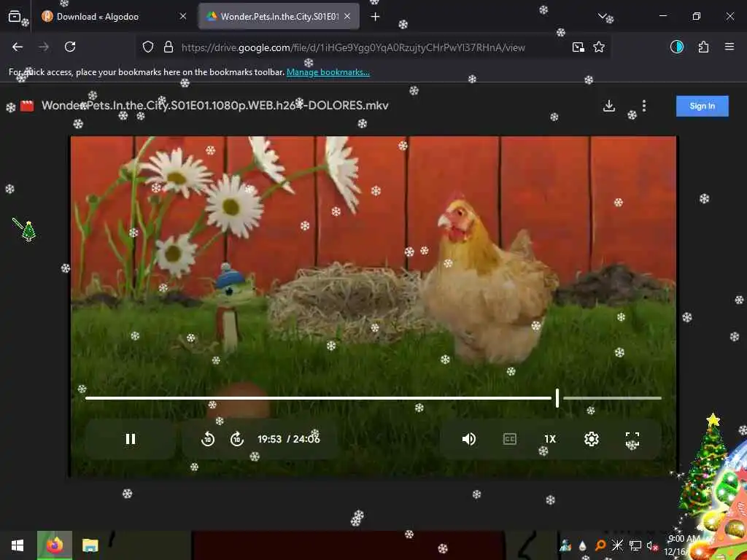
Task: Pause the video playback
Action: tap(130, 439)
